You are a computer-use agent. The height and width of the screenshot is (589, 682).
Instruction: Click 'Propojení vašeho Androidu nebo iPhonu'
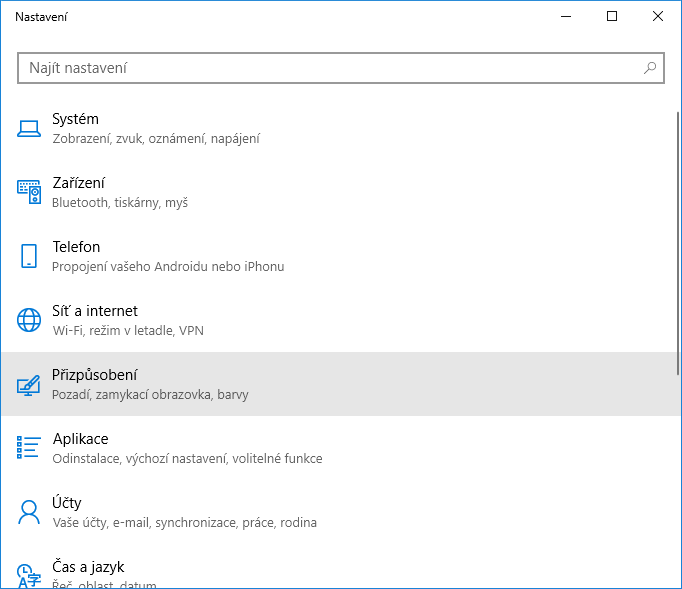(168, 266)
